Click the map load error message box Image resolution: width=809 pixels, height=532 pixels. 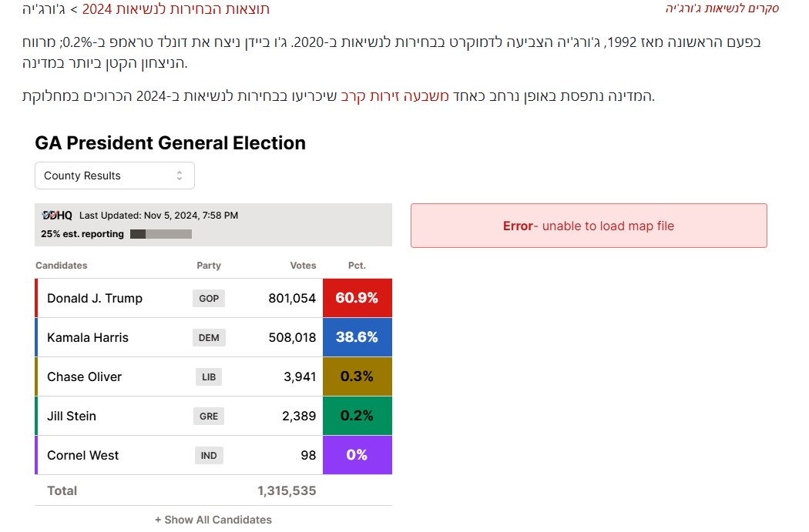click(589, 226)
